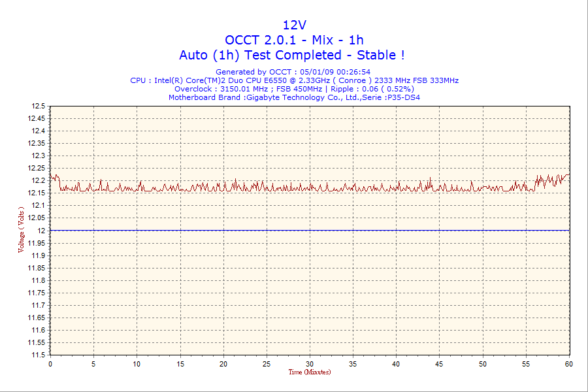Click the 12 voltage axis value

click(x=42, y=231)
